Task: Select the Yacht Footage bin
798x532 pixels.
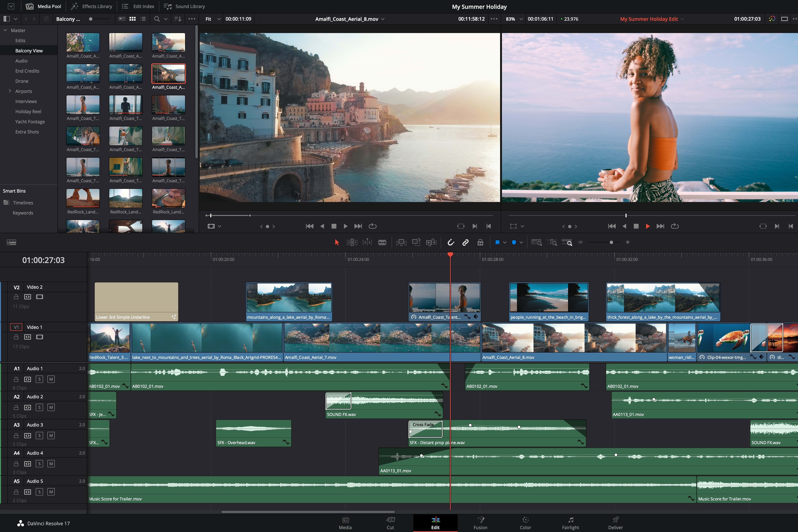Action: click(x=30, y=121)
